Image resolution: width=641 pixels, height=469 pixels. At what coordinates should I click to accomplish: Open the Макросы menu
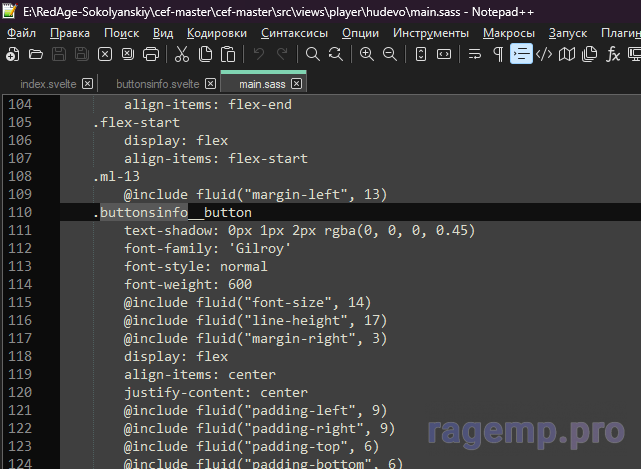508,32
